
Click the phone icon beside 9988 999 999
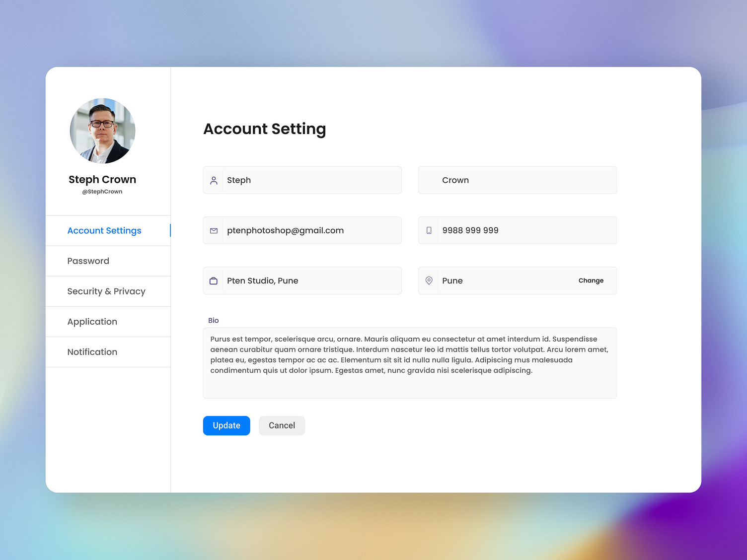click(x=428, y=230)
